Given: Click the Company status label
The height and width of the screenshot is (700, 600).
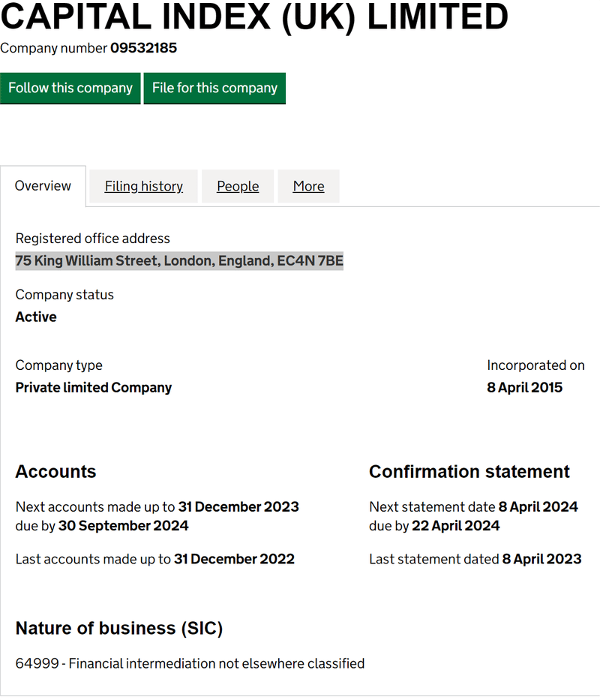Looking at the screenshot, I should click(x=64, y=295).
